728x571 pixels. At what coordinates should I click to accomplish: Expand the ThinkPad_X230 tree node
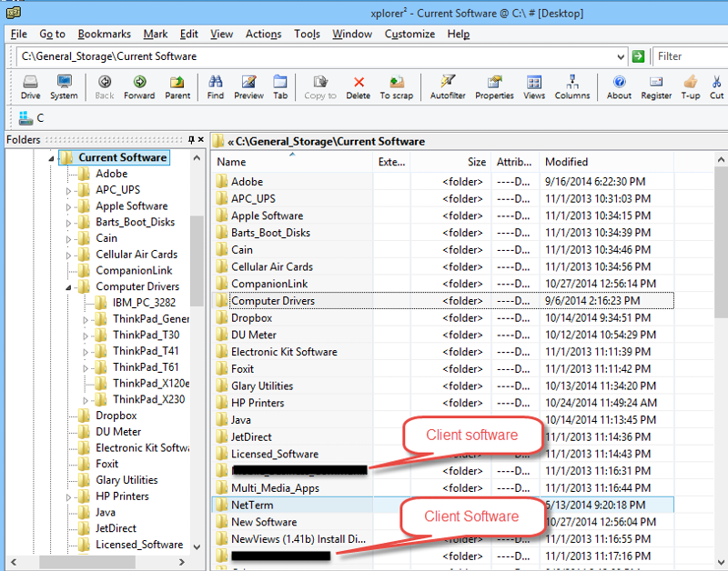[x=86, y=400]
